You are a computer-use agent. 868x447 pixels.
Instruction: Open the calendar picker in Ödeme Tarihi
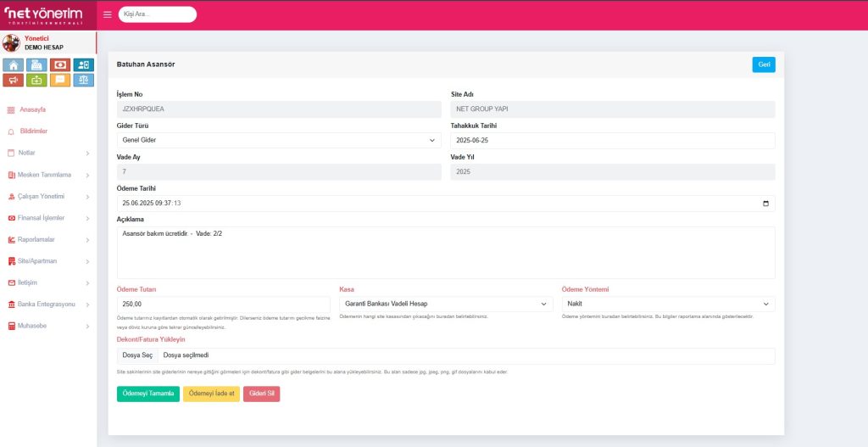(x=765, y=204)
